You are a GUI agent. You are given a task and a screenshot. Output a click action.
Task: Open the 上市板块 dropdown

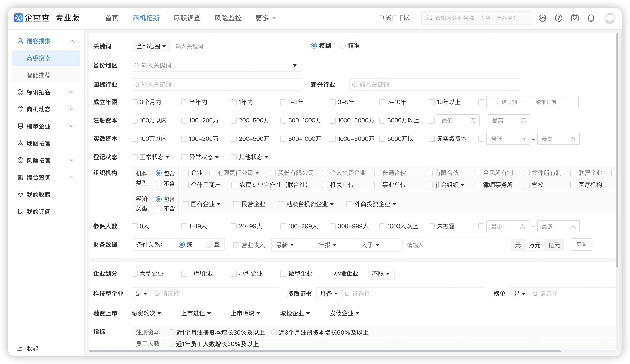[x=246, y=313]
